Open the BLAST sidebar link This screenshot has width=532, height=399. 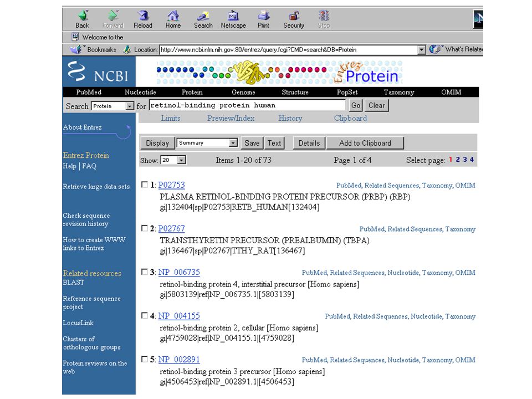click(73, 282)
